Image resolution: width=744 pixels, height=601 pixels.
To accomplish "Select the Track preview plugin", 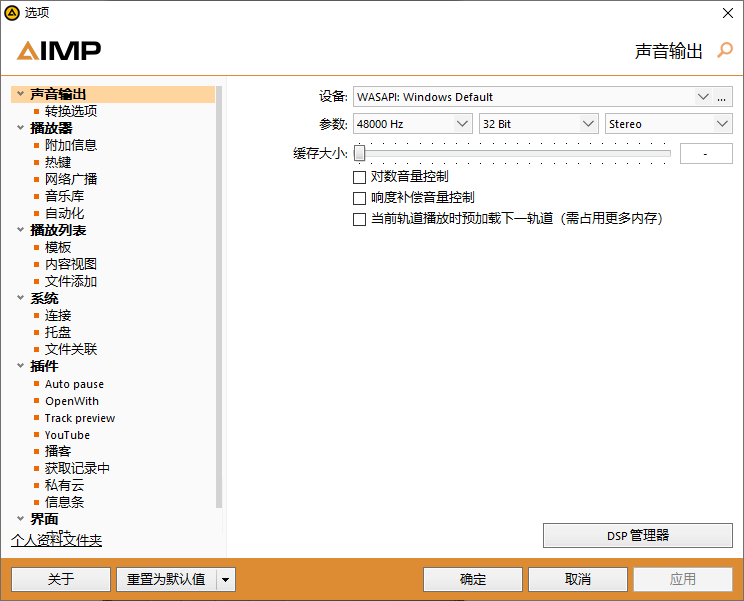I will [x=80, y=418].
